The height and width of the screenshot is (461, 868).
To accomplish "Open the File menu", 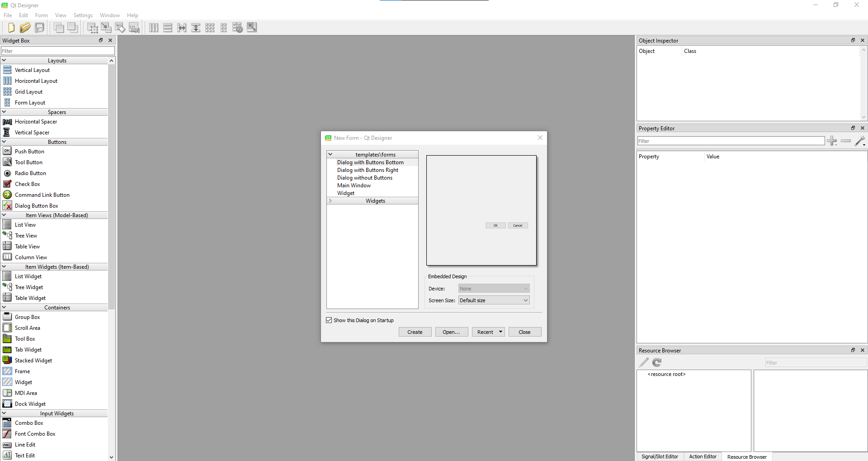I will point(8,15).
